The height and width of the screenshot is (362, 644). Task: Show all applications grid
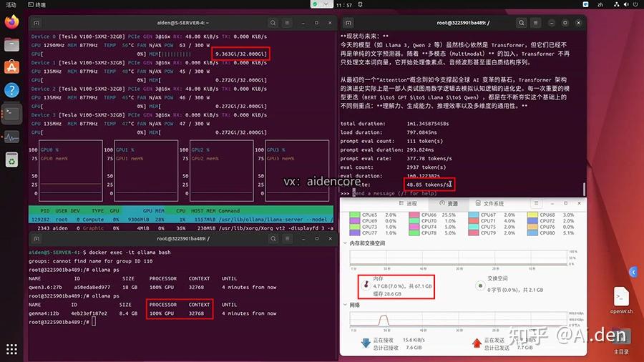(12, 349)
